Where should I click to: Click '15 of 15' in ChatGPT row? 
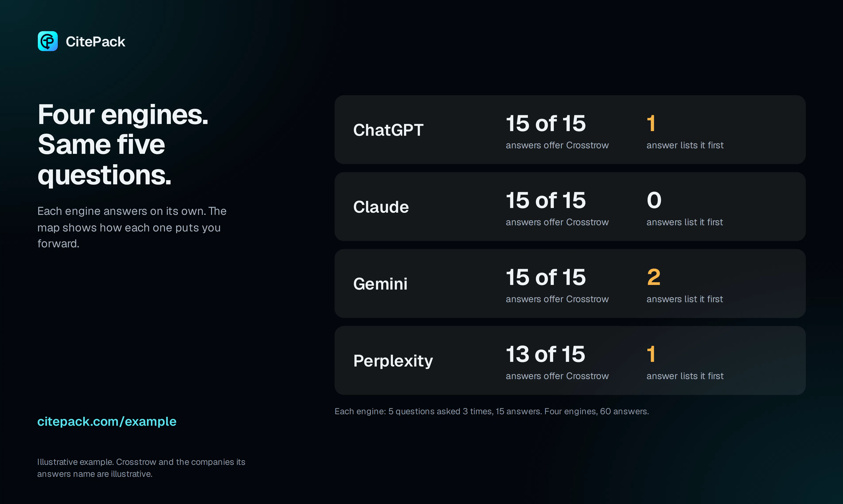tap(546, 123)
